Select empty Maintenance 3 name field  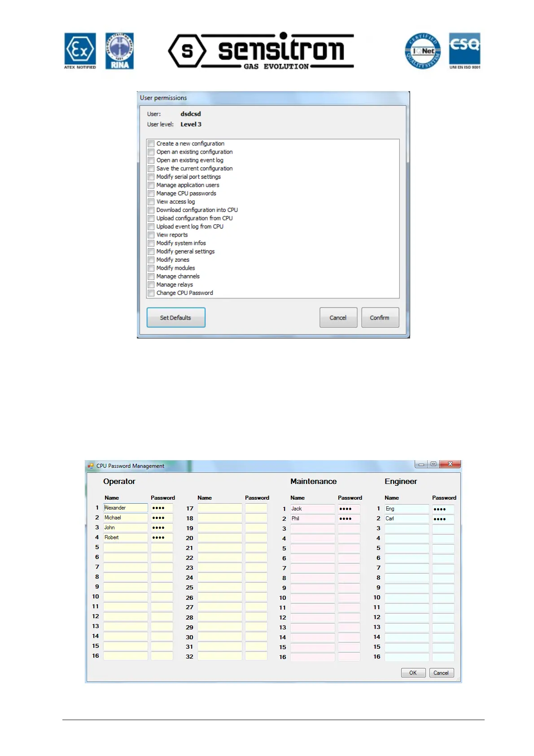[x=313, y=528]
